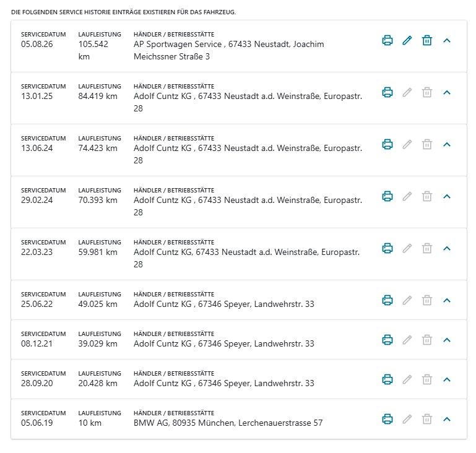Print the BMW AG München delivery entry
This screenshot has width=476, height=453.
(x=387, y=419)
